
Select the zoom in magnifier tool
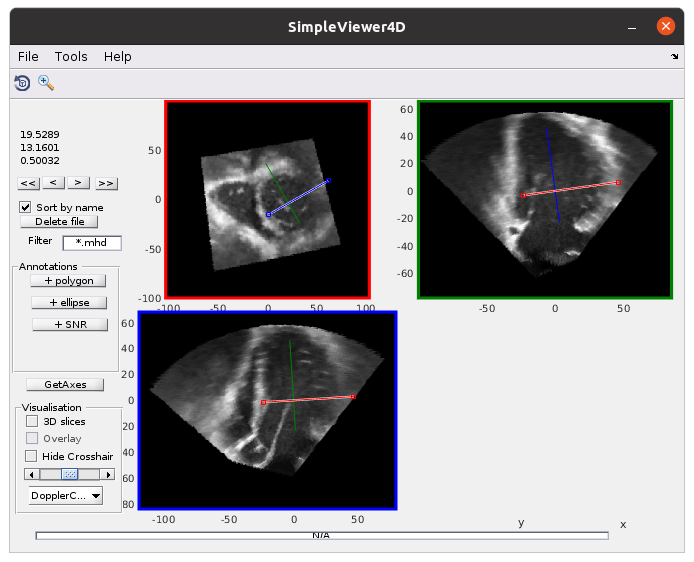pos(46,83)
